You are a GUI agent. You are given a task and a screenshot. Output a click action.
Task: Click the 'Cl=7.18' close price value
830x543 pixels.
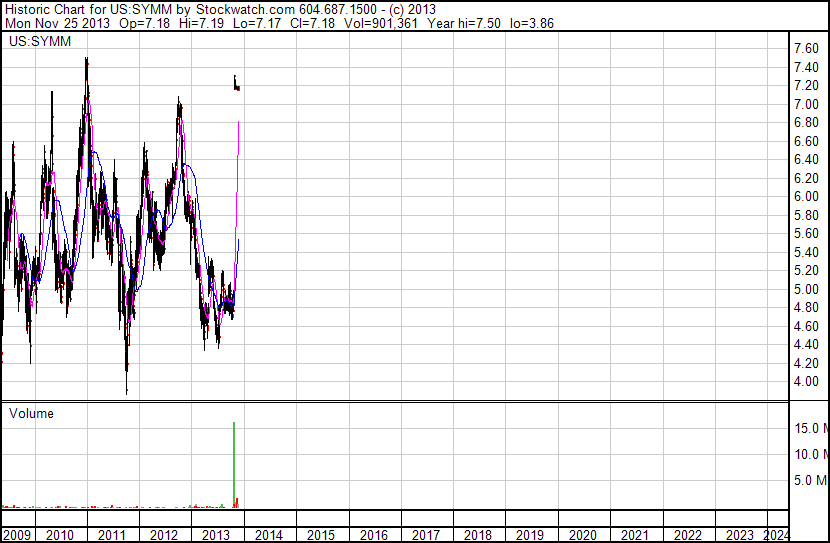[312, 23]
